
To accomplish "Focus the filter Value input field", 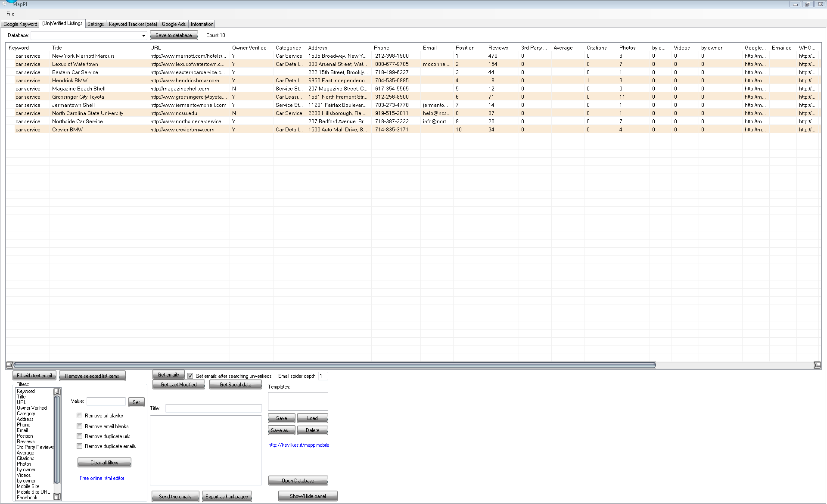I will [106, 401].
